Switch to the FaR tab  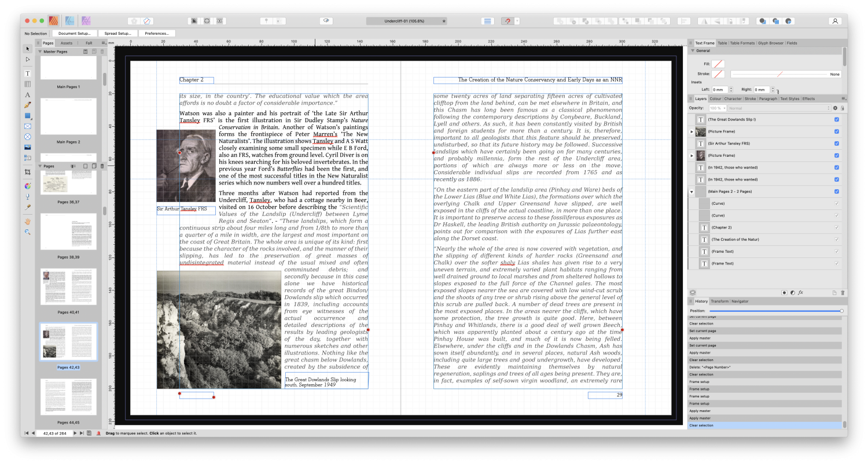(89, 43)
